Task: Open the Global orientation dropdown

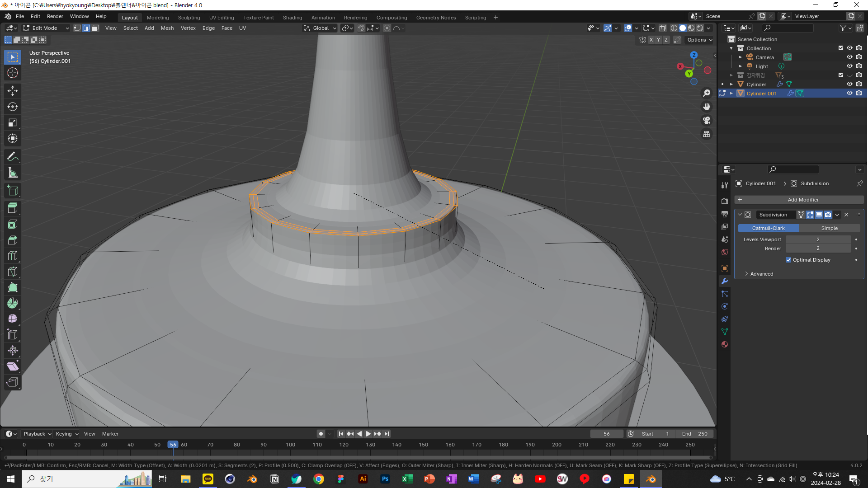Action: pos(320,28)
